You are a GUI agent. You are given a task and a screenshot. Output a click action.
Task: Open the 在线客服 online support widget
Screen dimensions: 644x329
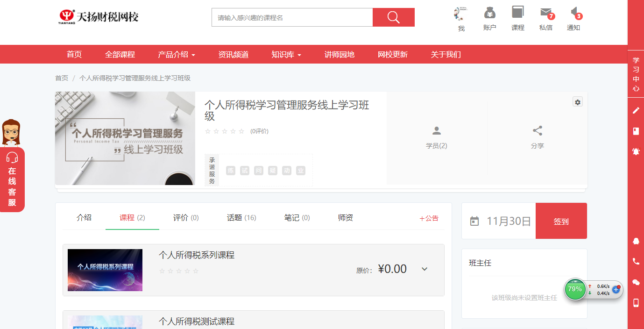tap(12, 179)
